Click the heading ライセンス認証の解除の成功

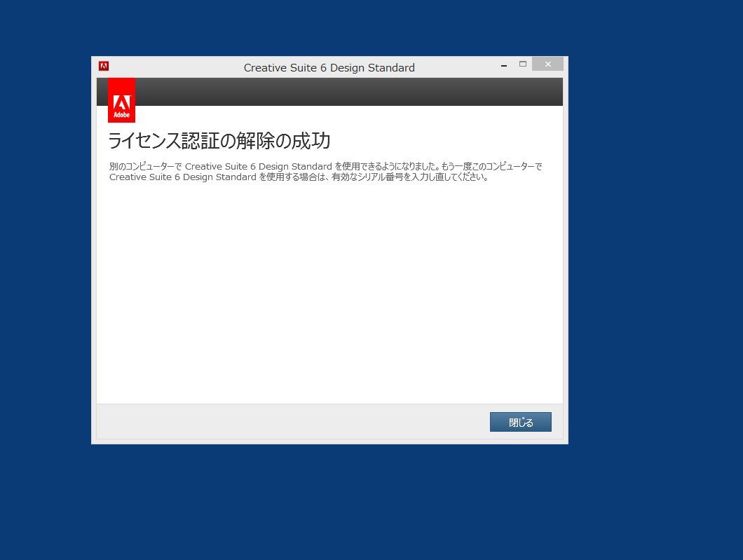click(219, 141)
